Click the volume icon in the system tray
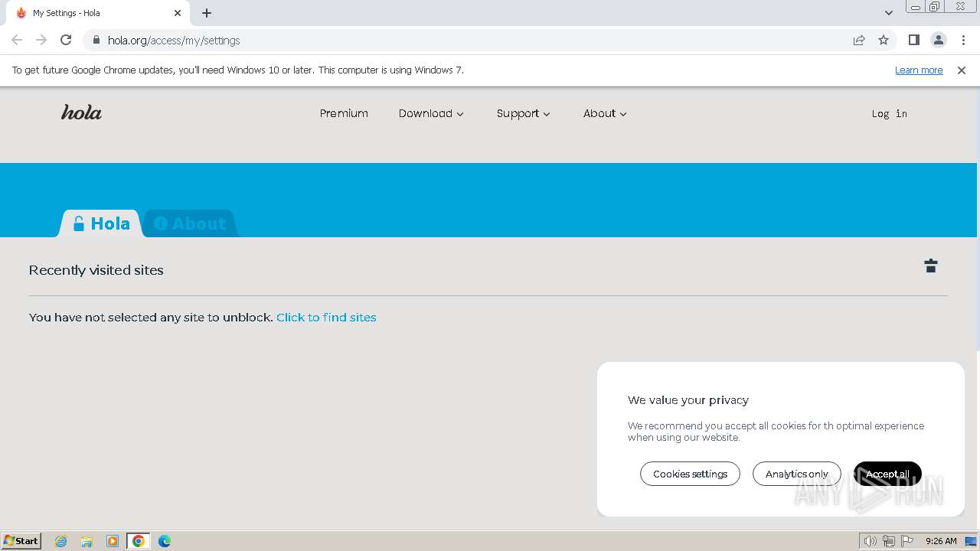 [871, 541]
